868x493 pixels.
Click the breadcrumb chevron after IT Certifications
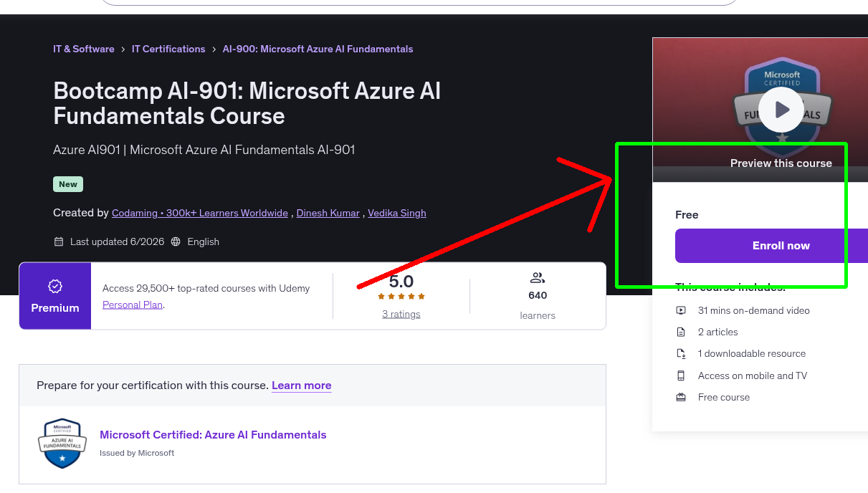214,49
